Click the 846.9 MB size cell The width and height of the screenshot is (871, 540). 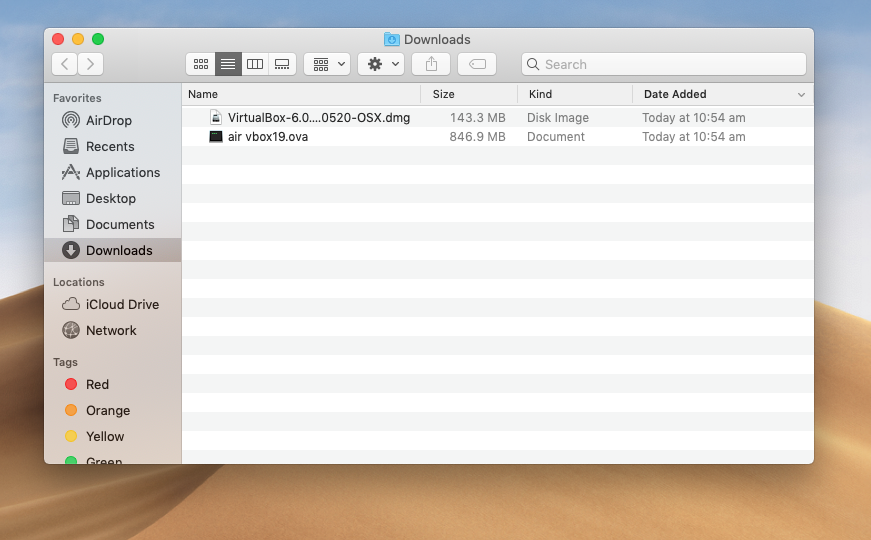(477, 136)
